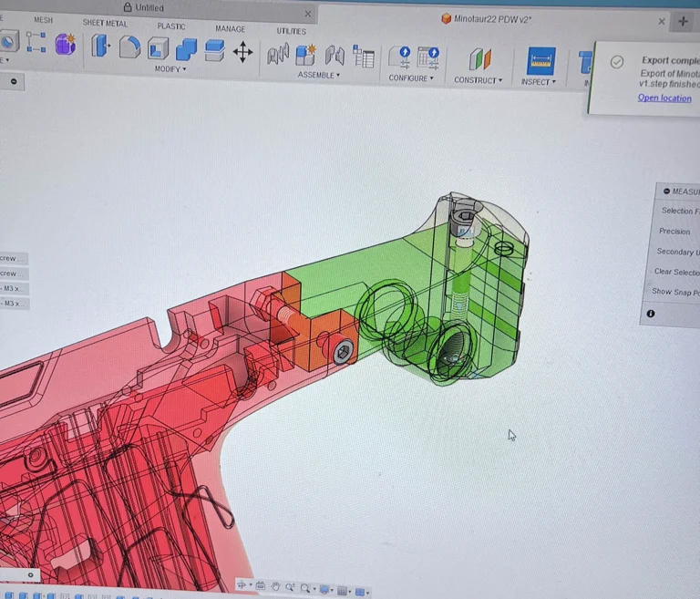Click the Open location link
Screen dimensions: 700x599
click(664, 98)
